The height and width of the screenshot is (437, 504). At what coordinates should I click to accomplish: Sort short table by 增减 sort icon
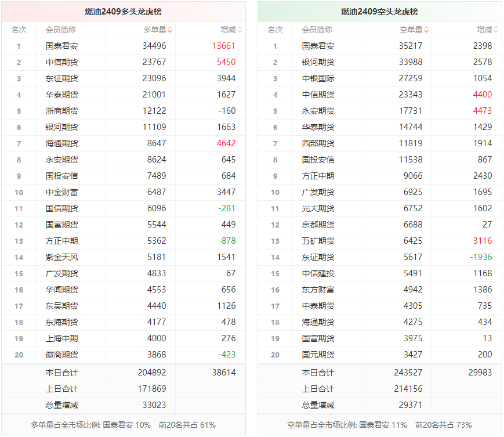pyautogui.click(x=496, y=30)
